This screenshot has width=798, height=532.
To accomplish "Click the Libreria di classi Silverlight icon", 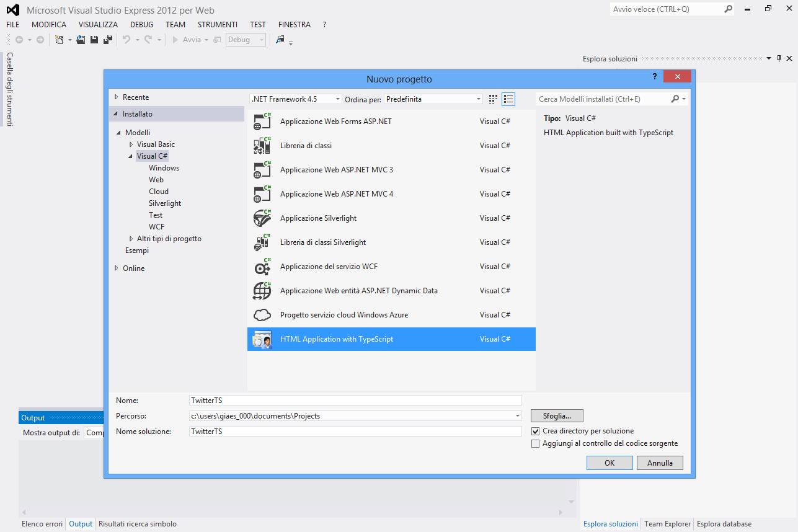I will (262, 242).
